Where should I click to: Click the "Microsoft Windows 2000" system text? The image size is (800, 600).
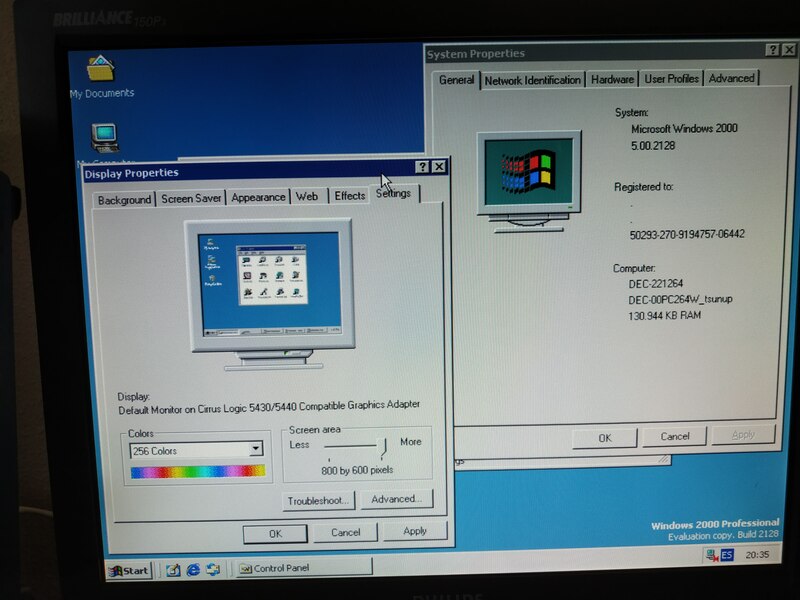(684, 129)
